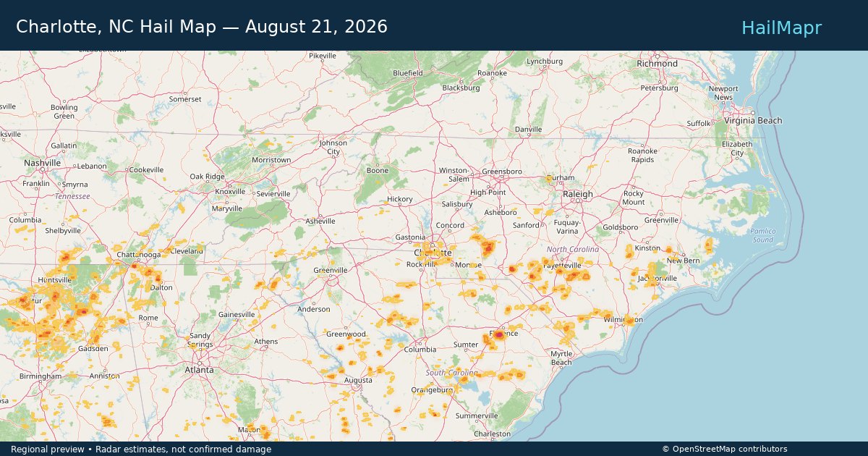Click the Bowling Green label
Image resolution: width=868 pixels, height=456 pixels.
point(64,111)
